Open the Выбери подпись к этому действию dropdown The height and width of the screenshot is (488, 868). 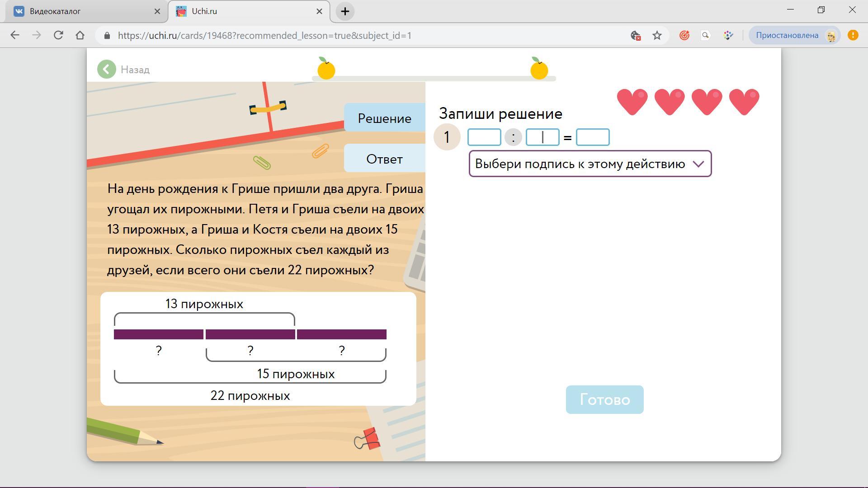pos(590,164)
